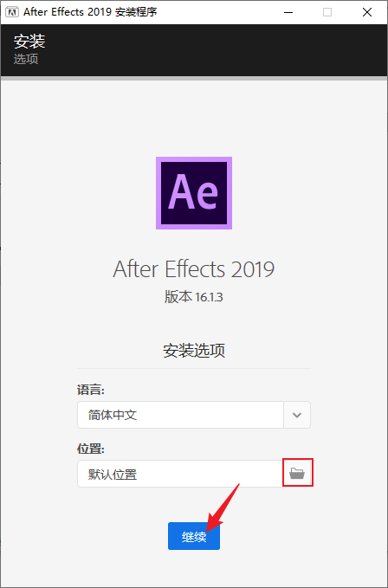Click the 继续 button
The width and height of the screenshot is (388, 588).
(x=194, y=536)
